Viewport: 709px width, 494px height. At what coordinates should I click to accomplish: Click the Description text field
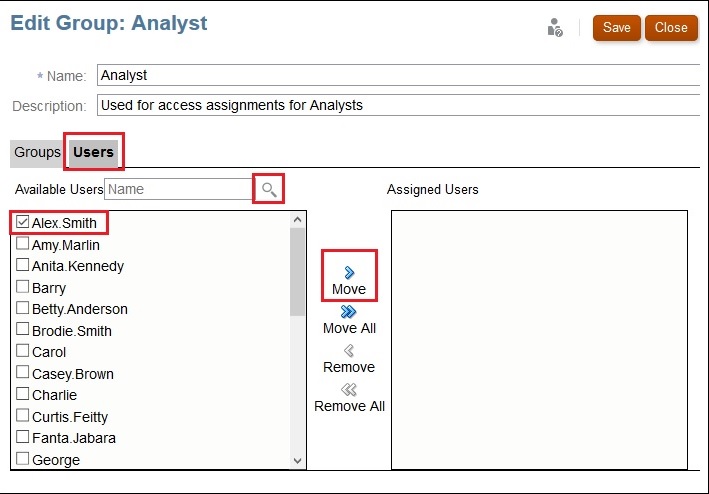[398, 105]
